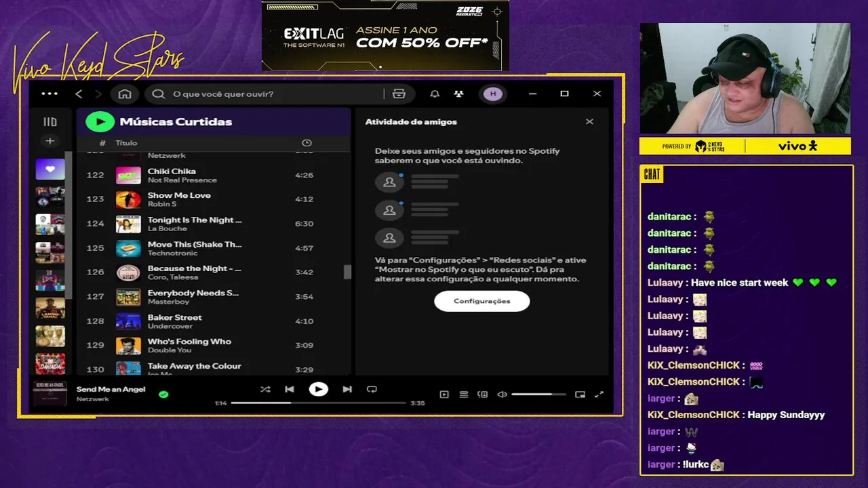Select track 'Tonight Is The Night'
This screenshot has width=868, height=488.
213,224
